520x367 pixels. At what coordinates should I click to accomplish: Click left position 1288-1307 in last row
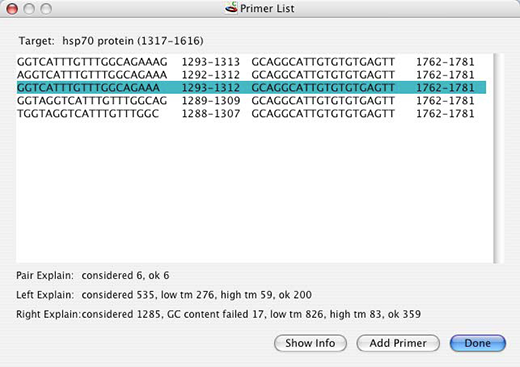[211, 114]
